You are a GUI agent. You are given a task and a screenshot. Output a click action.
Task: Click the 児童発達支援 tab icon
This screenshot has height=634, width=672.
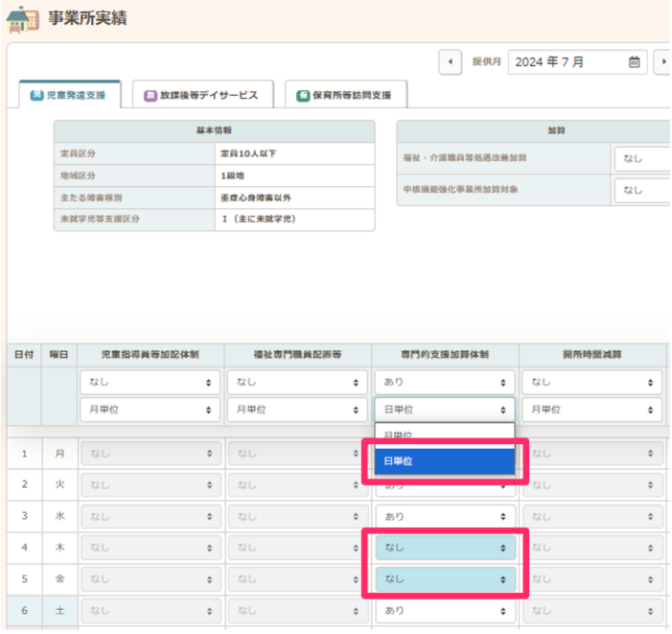pos(36,96)
